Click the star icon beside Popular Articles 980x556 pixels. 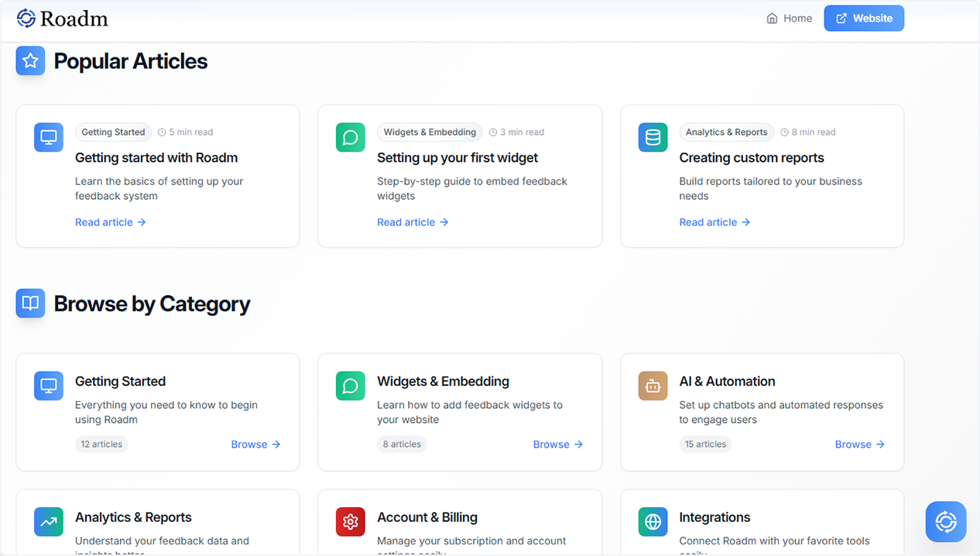tap(30, 60)
